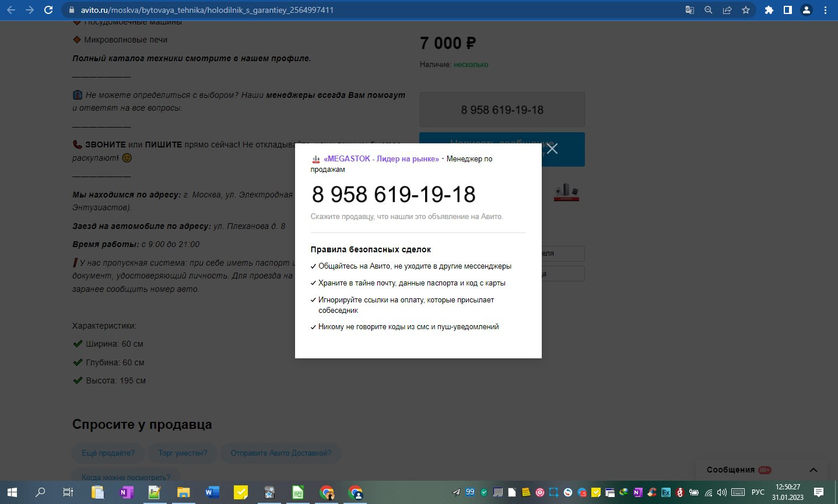
Task: Open the Fx tray icon
Action: coord(666,492)
